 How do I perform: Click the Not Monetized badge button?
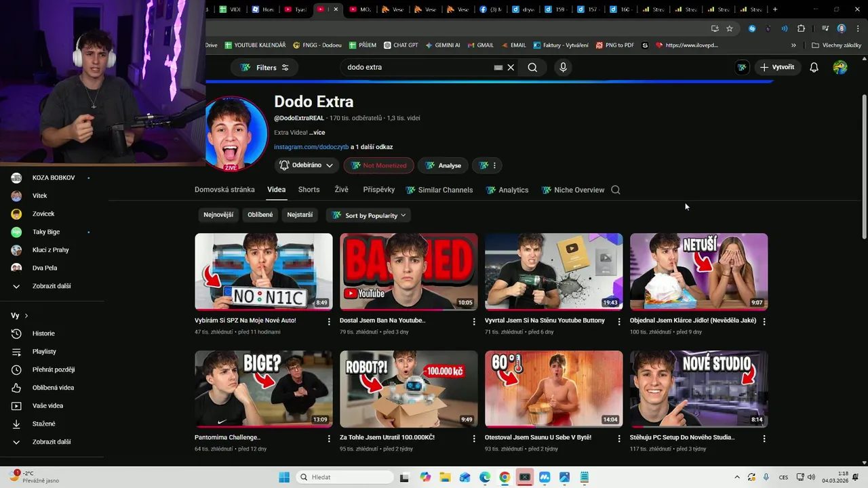[379, 165]
